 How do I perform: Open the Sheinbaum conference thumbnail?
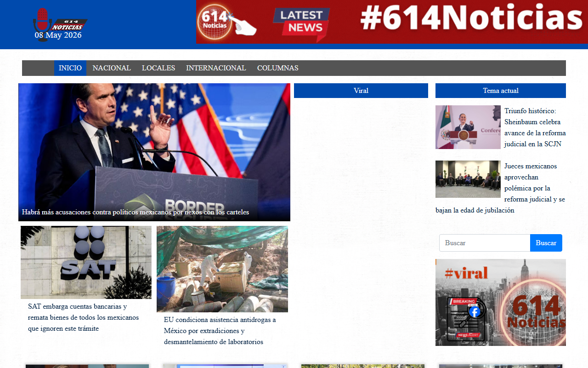click(x=468, y=127)
